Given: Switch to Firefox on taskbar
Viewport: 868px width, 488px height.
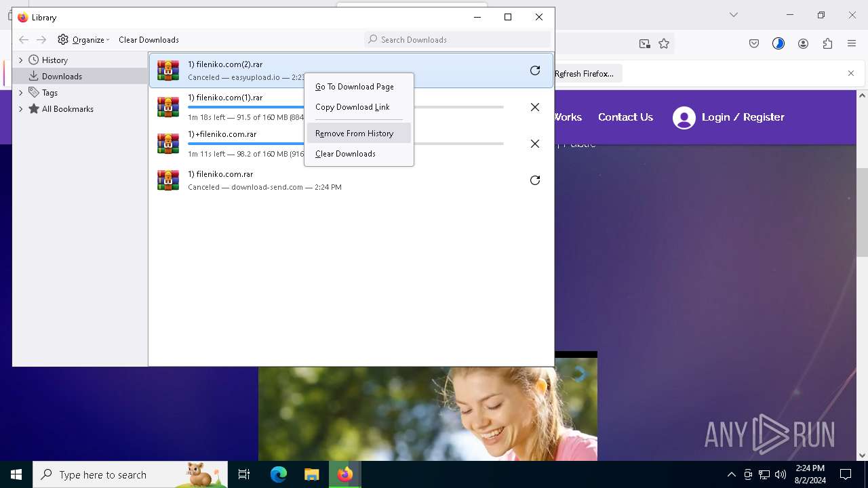Looking at the screenshot, I should (x=345, y=474).
